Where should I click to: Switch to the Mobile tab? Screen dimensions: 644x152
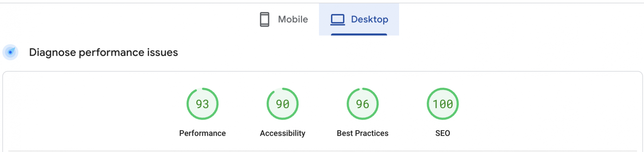[284, 20]
